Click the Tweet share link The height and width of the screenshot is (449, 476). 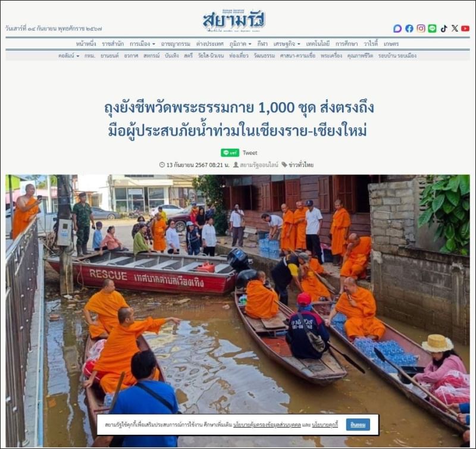pyautogui.click(x=250, y=153)
